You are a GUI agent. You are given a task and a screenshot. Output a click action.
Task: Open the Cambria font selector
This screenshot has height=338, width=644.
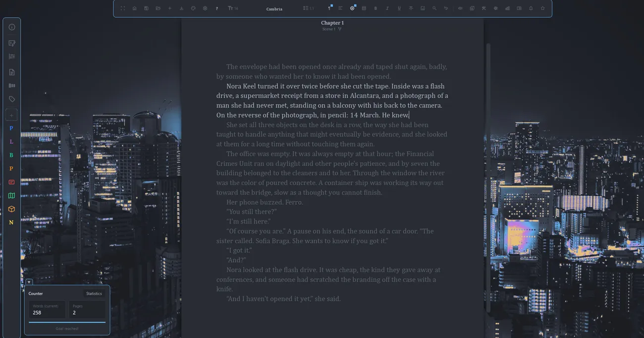click(x=274, y=9)
